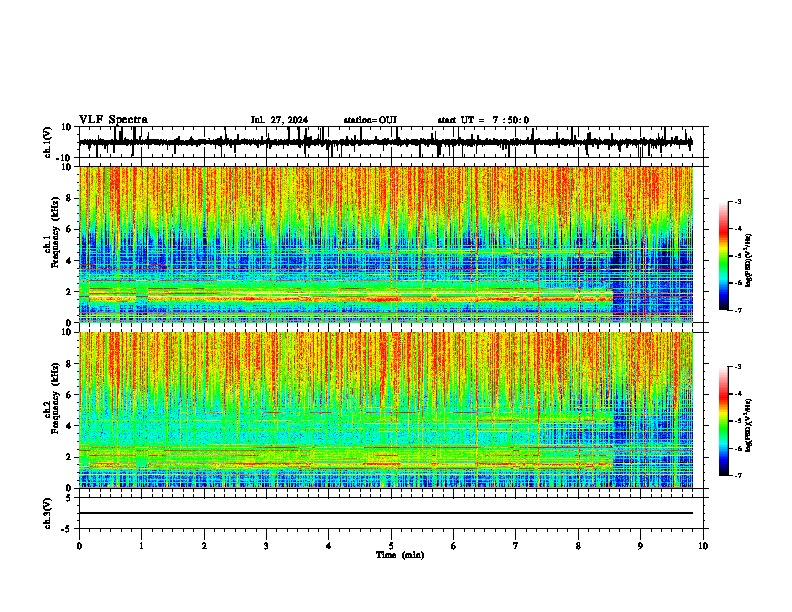Click the 'ch.1(V)' waveform axis label
Viewport: 792px width, 612px height.
point(48,142)
